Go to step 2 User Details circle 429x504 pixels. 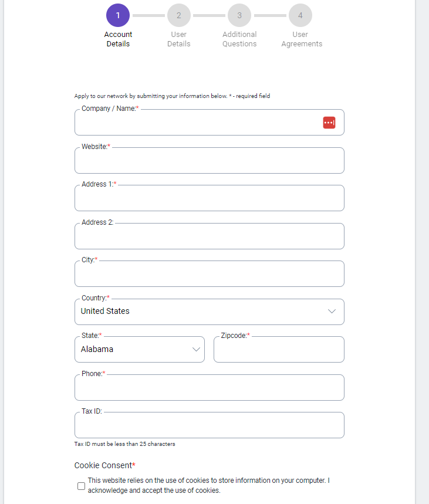coord(179,15)
